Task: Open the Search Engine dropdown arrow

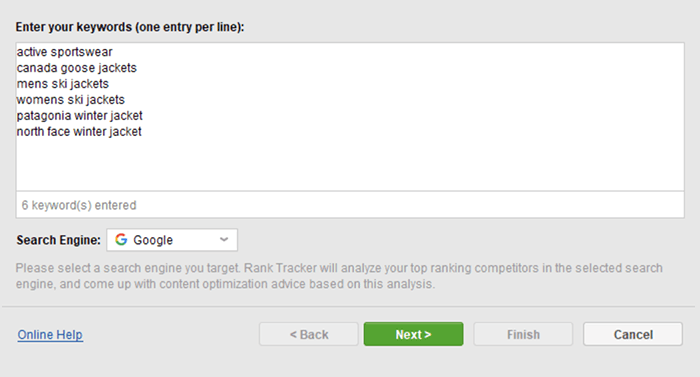Action: (x=224, y=240)
